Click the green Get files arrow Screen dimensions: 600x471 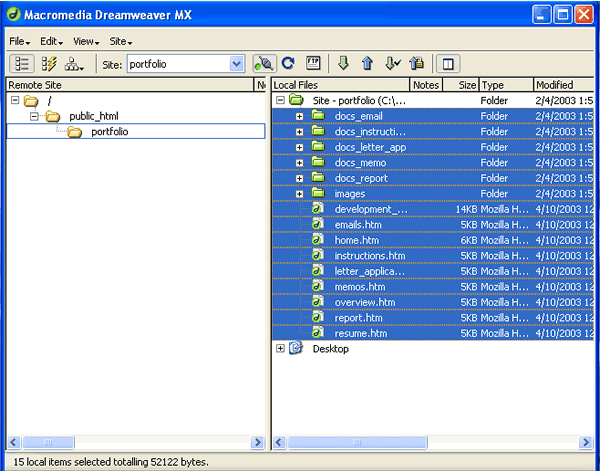[343, 63]
